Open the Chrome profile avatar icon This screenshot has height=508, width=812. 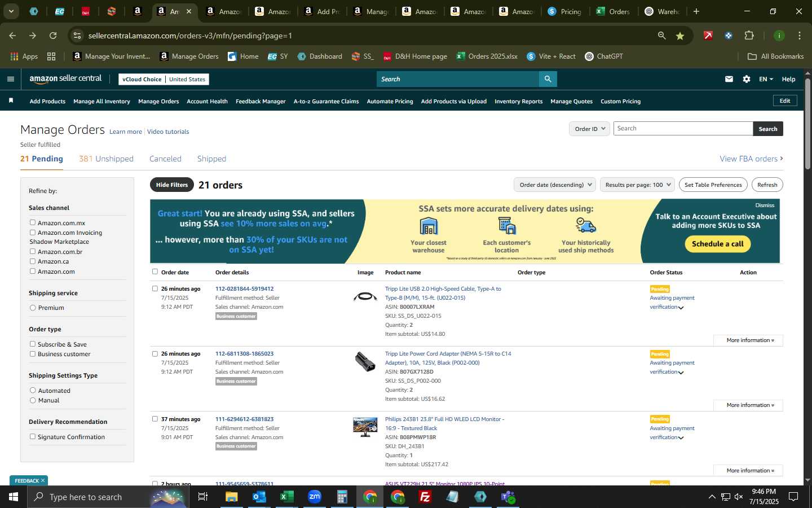tap(779, 36)
